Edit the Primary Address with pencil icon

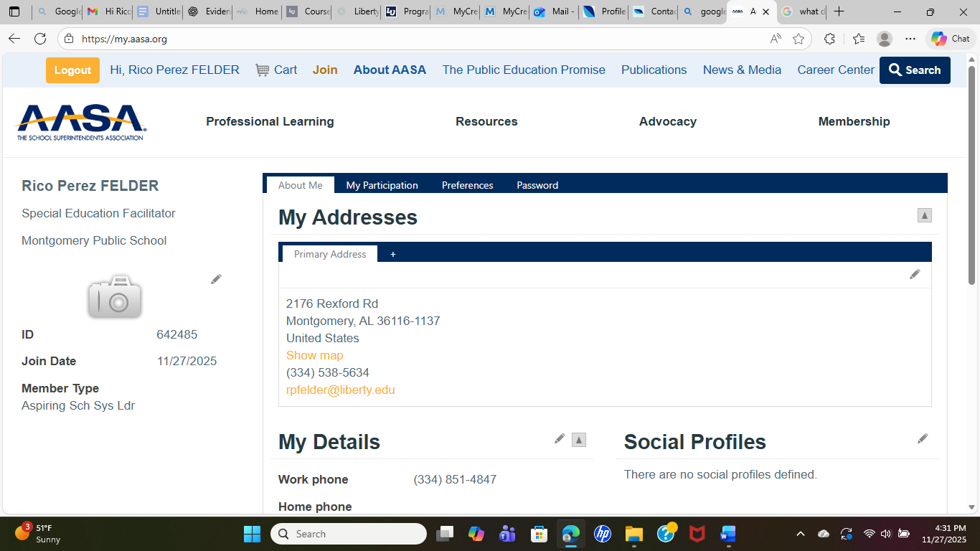coord(915,275)
